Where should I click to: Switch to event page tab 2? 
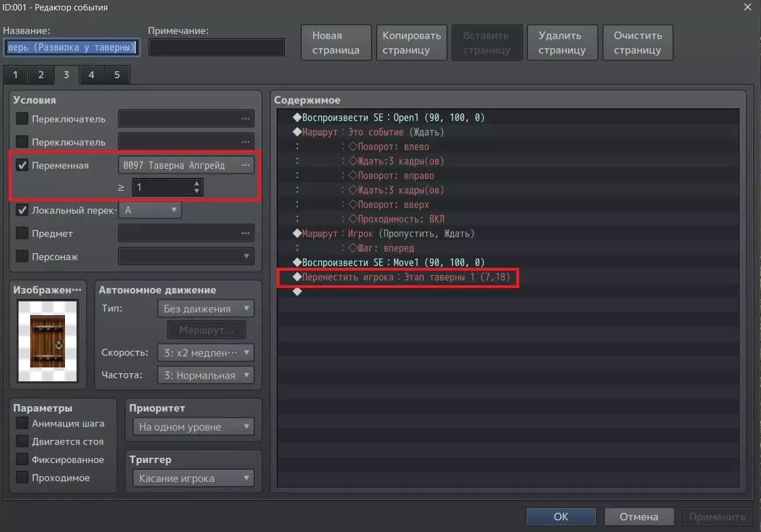(41, 75)
